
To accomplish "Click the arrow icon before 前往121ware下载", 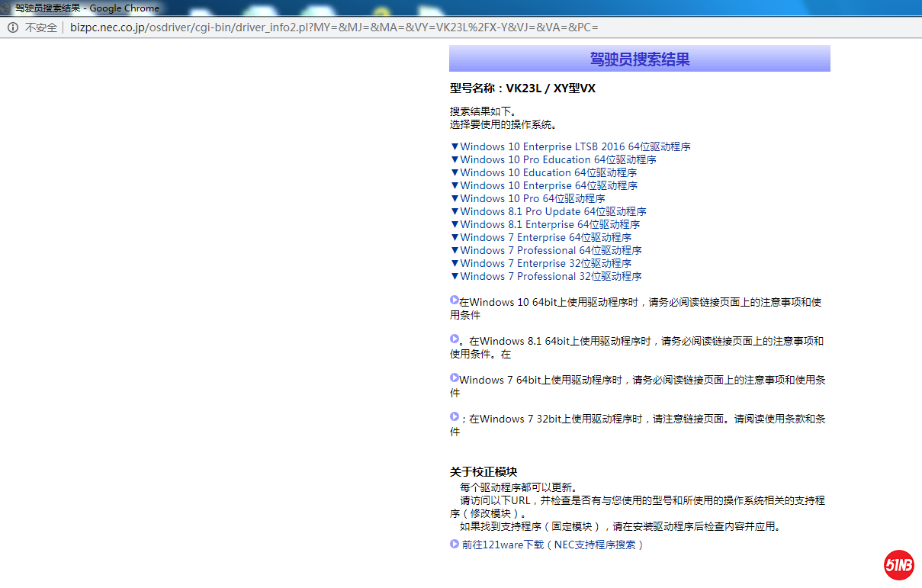I will pos(455,545).
